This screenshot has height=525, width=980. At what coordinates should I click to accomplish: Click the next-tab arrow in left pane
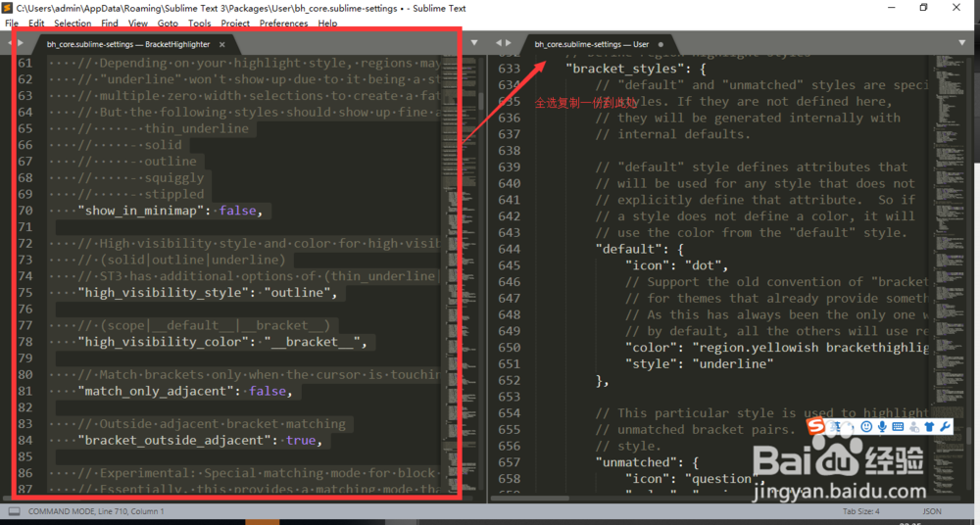click(21, 42)
